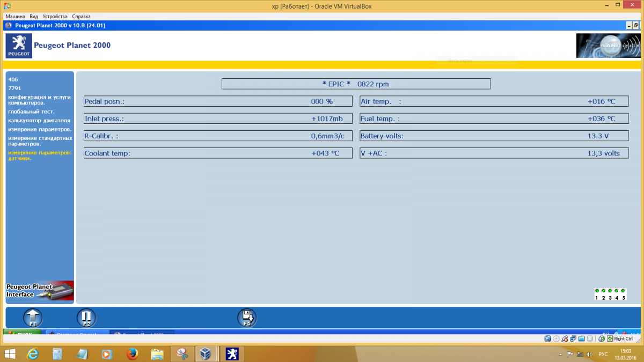Click the VirtualBox shared folder status icon
The height and width of the screenshot is (362, 644).
tap(581, 338)
